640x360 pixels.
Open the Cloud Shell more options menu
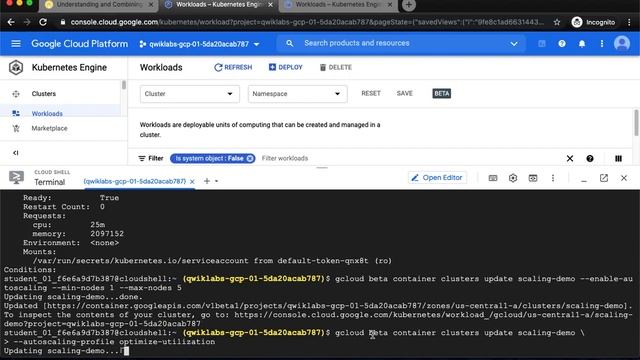[x=553, y=178]
